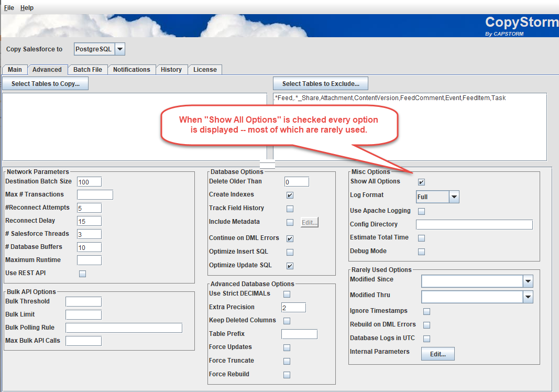Click the Bulk Threshold field
Screen dimensions: 559x392
83,302
